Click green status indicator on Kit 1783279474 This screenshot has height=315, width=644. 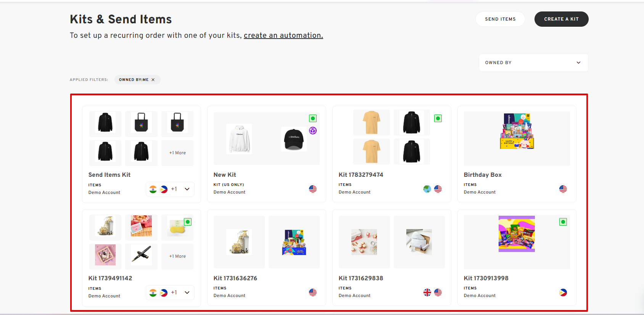[438, 118]
